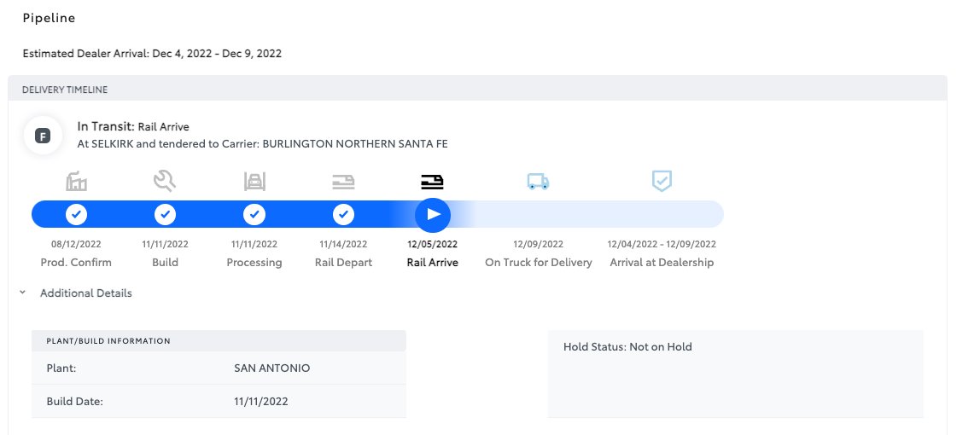980x435 pixels.
Task: Click the bold Rail Arrive stage label
Action: 433,263
